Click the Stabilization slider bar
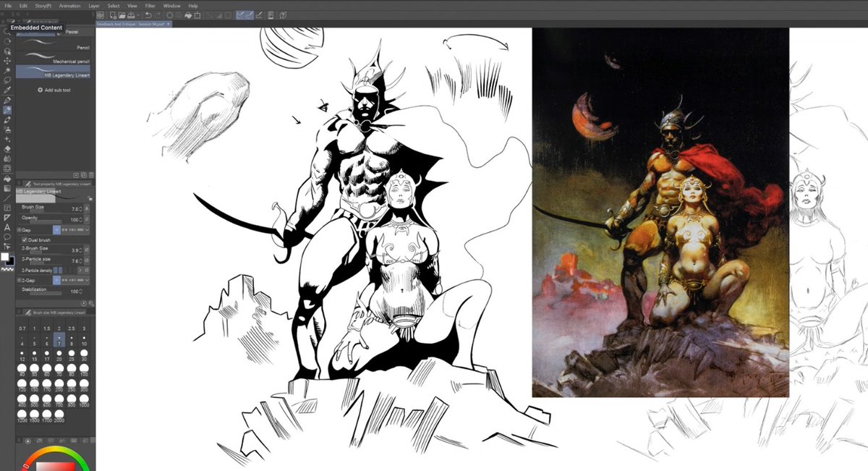868x471 pixels. [46, 294]
